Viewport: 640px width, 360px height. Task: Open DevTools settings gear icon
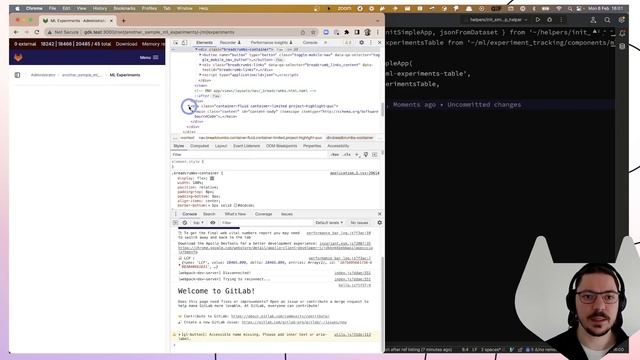[x=361, y=42]
